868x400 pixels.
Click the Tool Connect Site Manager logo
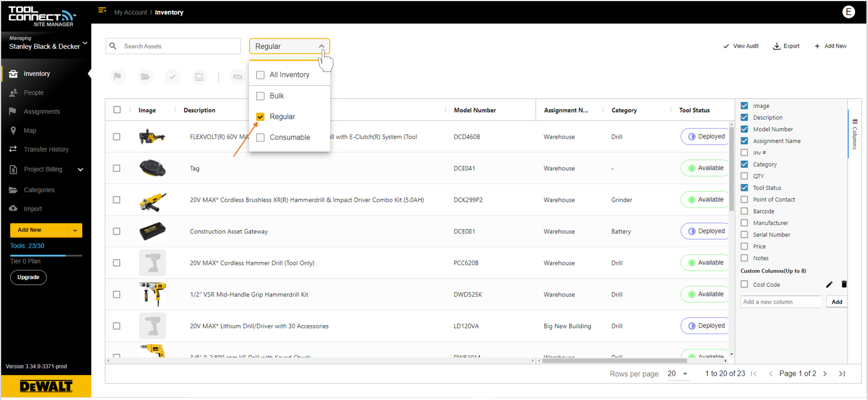(x=42, y=16)
